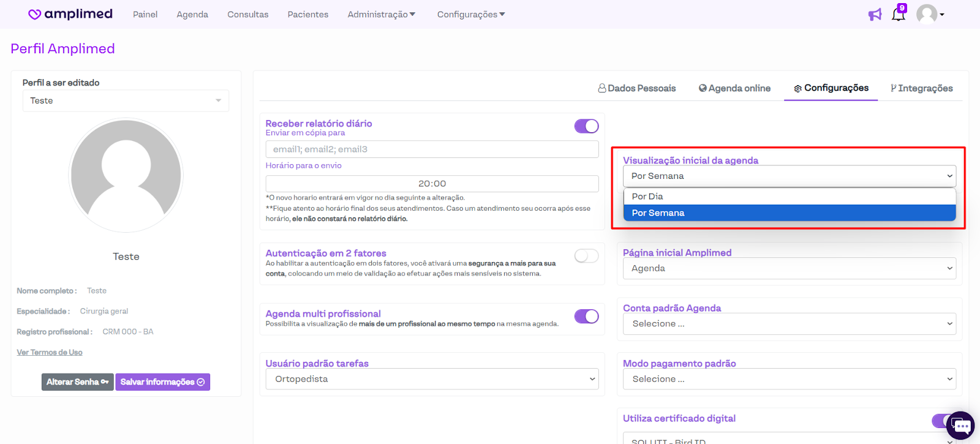Screen dimensions: 980x444
Task: Click the large profile picture placeholder
Action: (126, 175)
